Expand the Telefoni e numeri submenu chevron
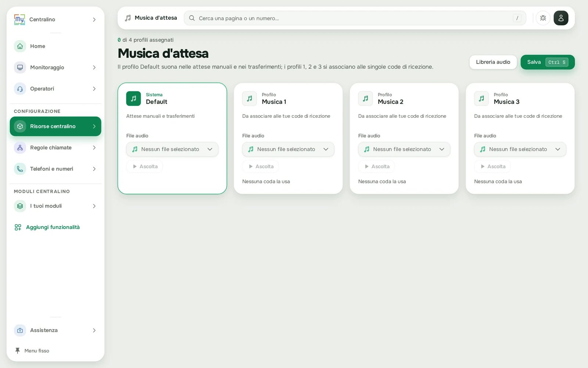This screenshot has width=588, height=368. click(94, 169)
